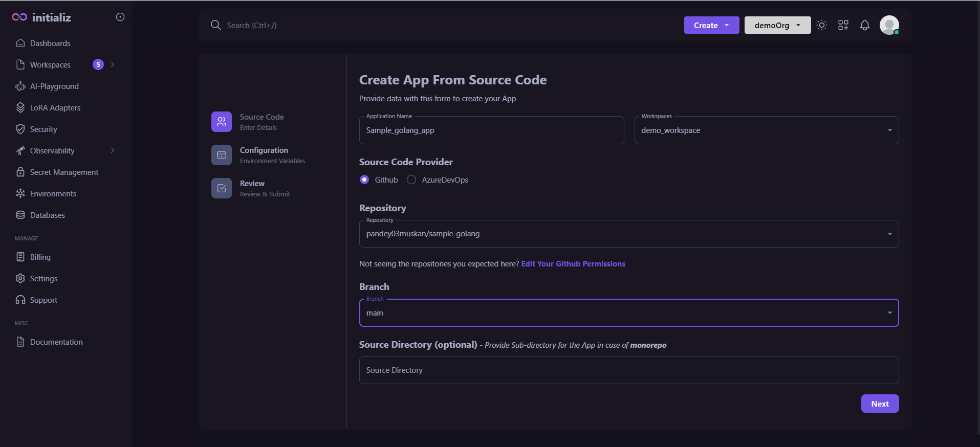
Task: Click the Dashboards home icon
Action: pos(20,43)
